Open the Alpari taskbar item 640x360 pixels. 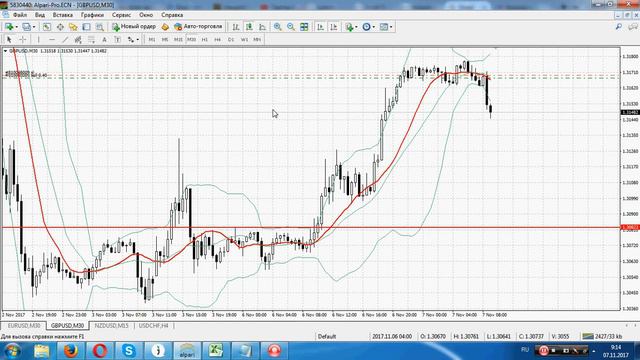pyautogui.click(x=187, y=350)
